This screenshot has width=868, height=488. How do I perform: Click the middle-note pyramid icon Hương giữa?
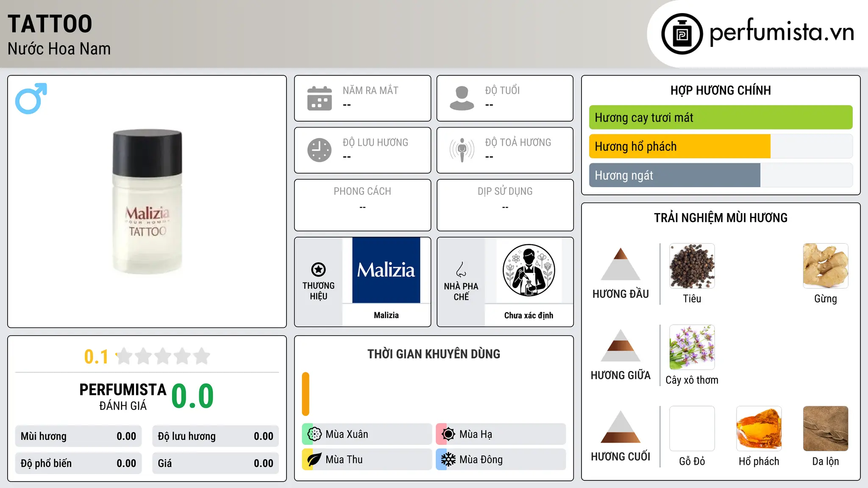620,345
